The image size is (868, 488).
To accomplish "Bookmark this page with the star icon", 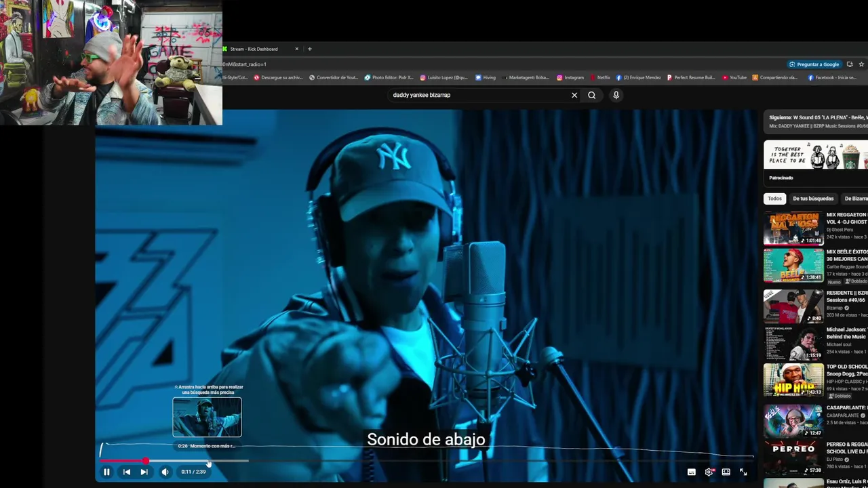I will coord(861,64).
